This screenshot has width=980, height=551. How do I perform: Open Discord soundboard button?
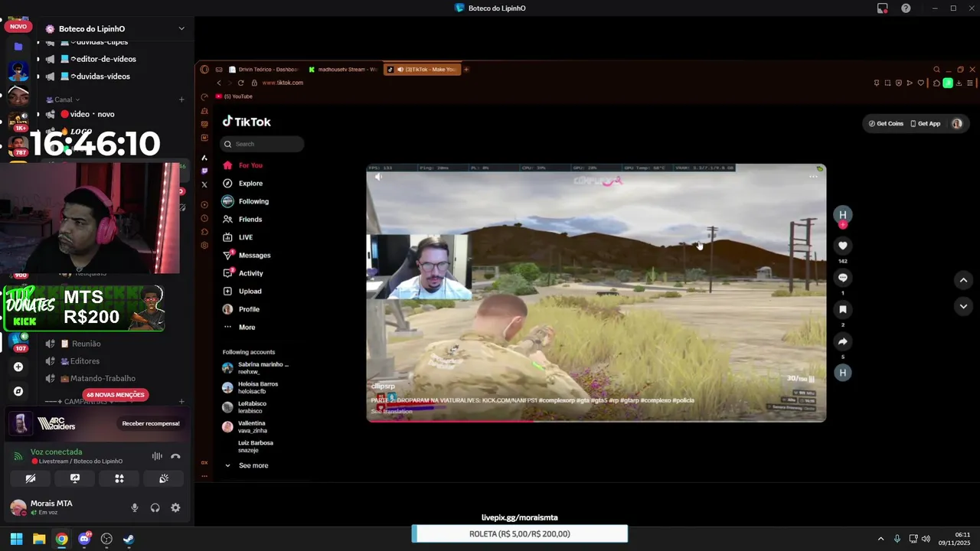pyautogui.click(x=164, y=478)
